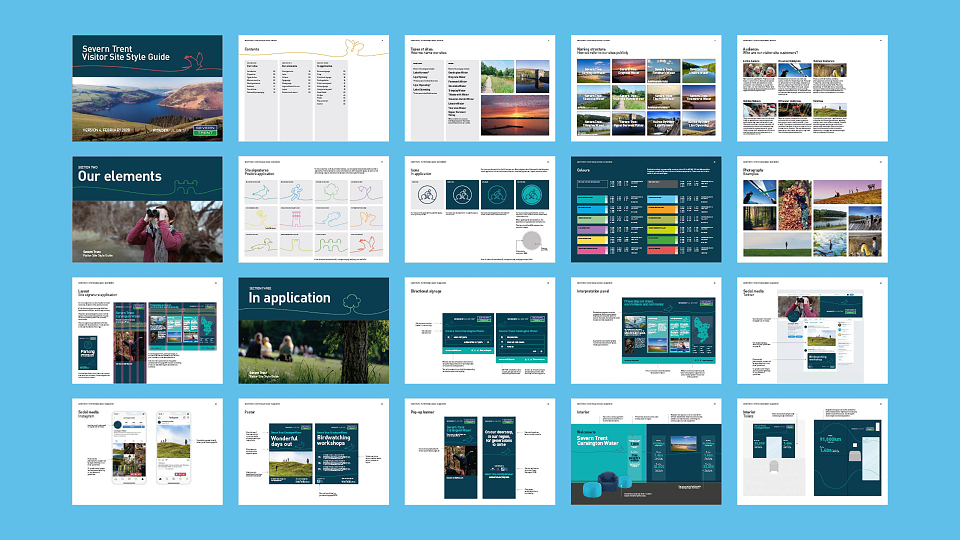Select the Site signatures line-drawings page
960x540 pixels.
point(313,209)
